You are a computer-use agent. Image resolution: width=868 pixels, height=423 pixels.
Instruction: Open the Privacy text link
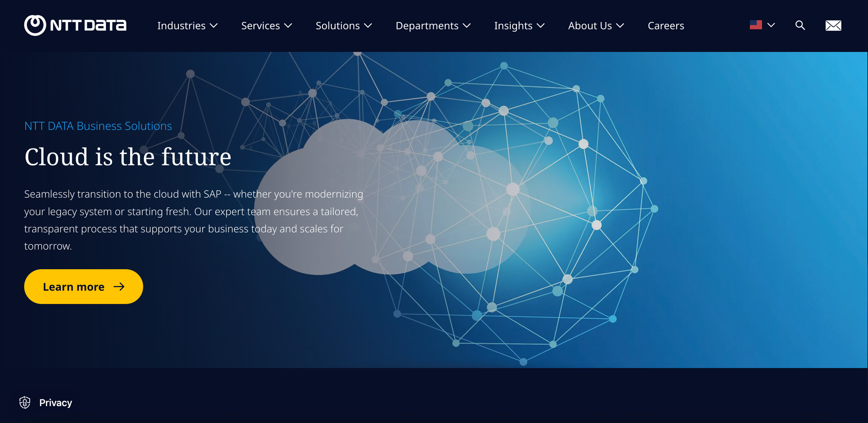[56, 403]
